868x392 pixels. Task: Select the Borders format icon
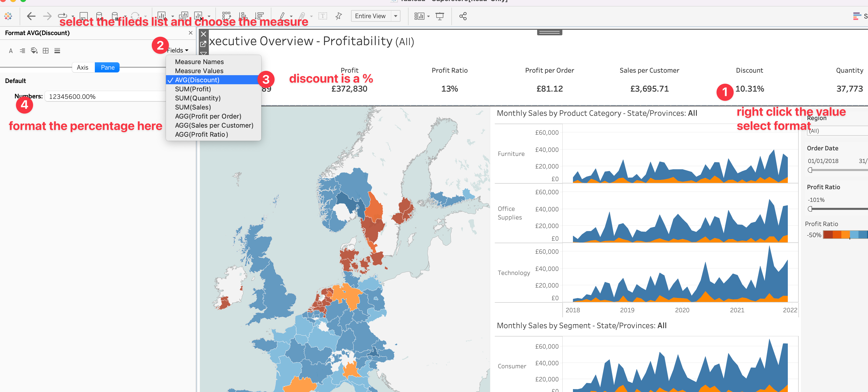(46, 50)
